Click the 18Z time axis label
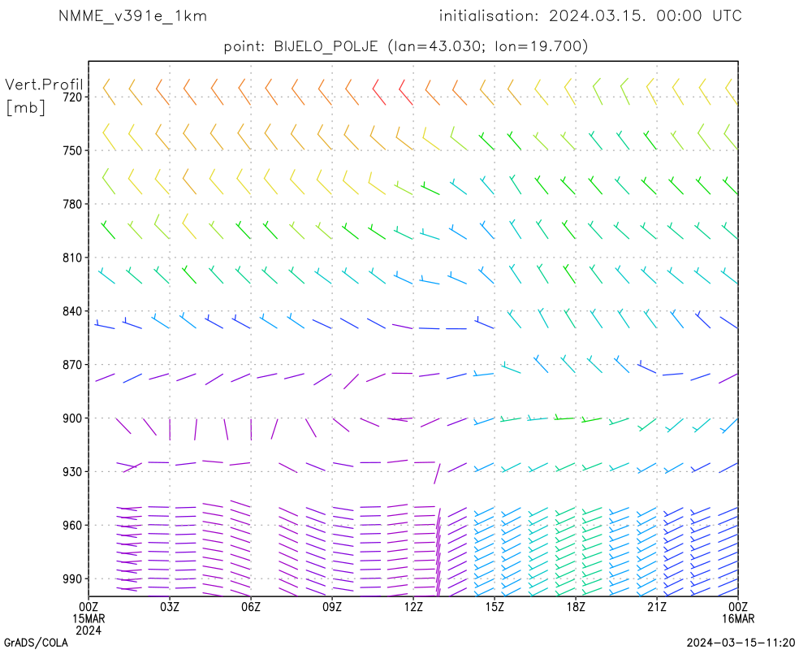Image resolution: width=812 pixels, height=650 pixels. coord(576,607)
